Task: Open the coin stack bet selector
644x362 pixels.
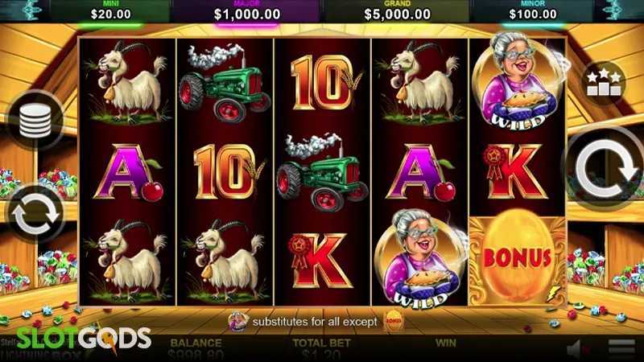Action: (35, 120)
